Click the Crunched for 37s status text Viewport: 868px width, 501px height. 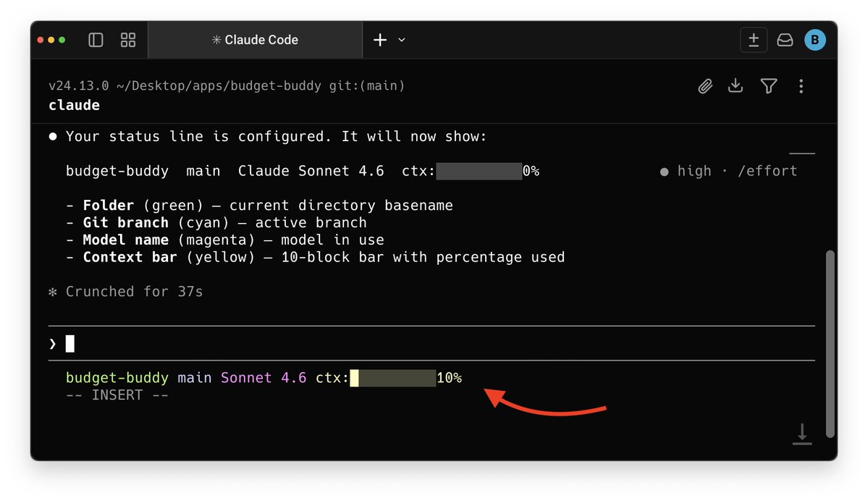pyautogui.click(x=132, y=291)
